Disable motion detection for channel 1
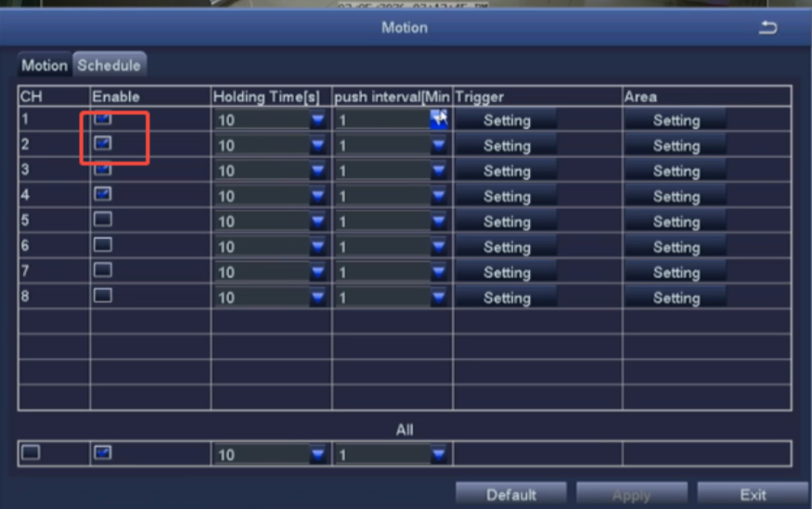 [x=103, y=119]
